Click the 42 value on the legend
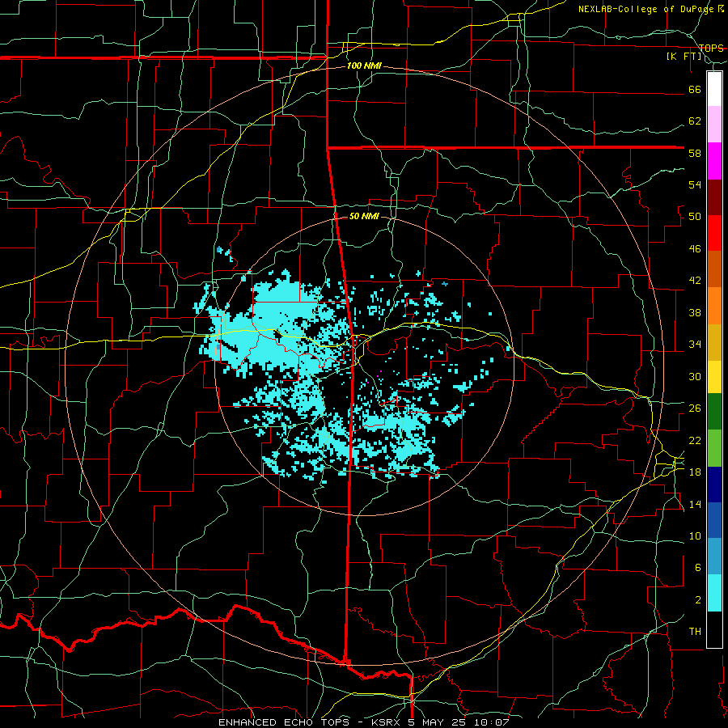The width and height of the screenshot is (728, 728). point(695,281)
